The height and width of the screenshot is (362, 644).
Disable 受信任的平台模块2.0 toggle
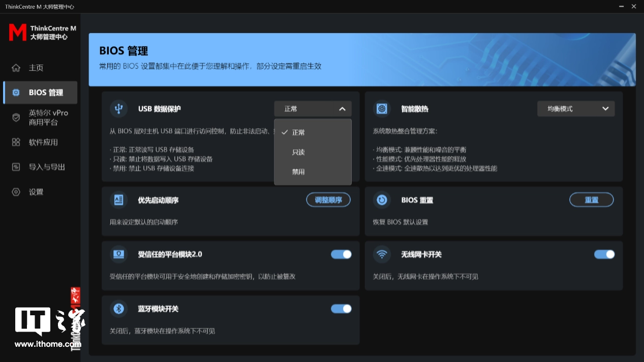point(341,254)
